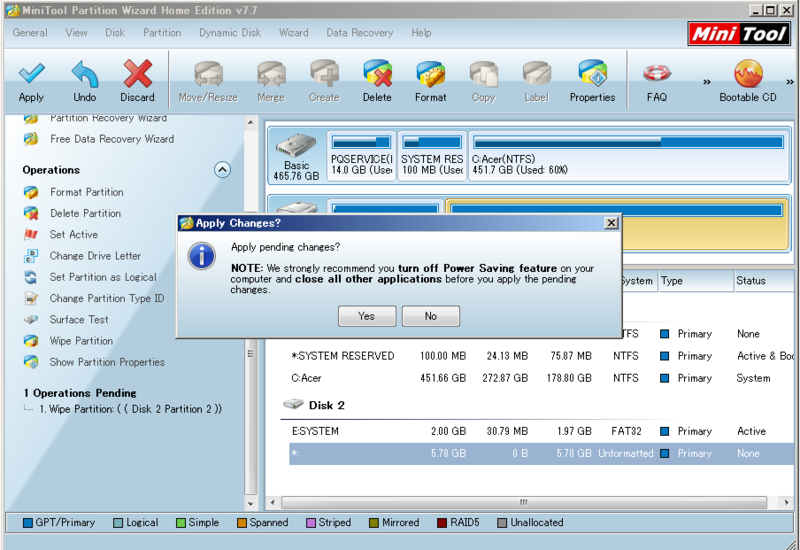Close the Apply Changes dialog
Viewport: 800px width, 550px height.
pos(611,223)
